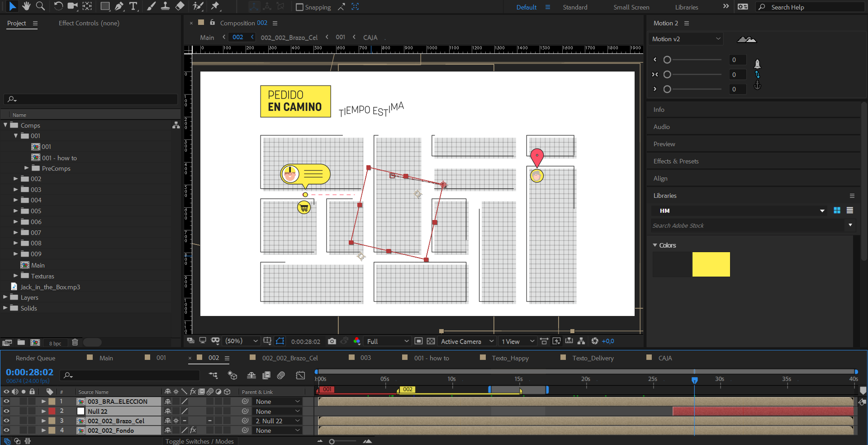Open the Effect Controls tab

(x=89, y=23)
